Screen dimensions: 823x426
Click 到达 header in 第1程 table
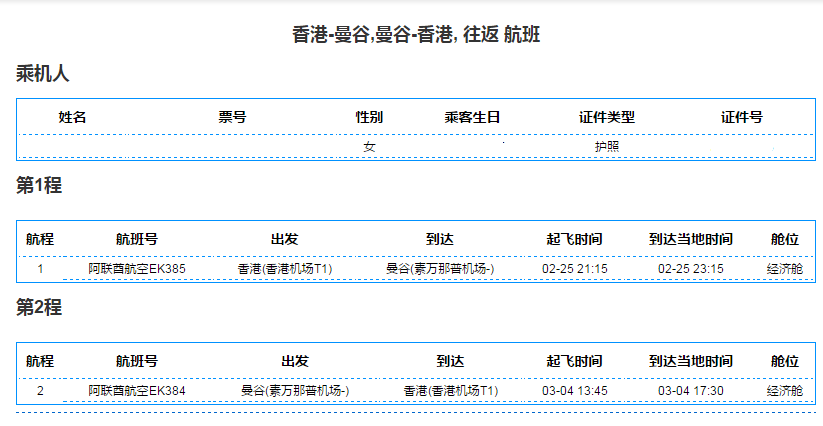(440, 239)
